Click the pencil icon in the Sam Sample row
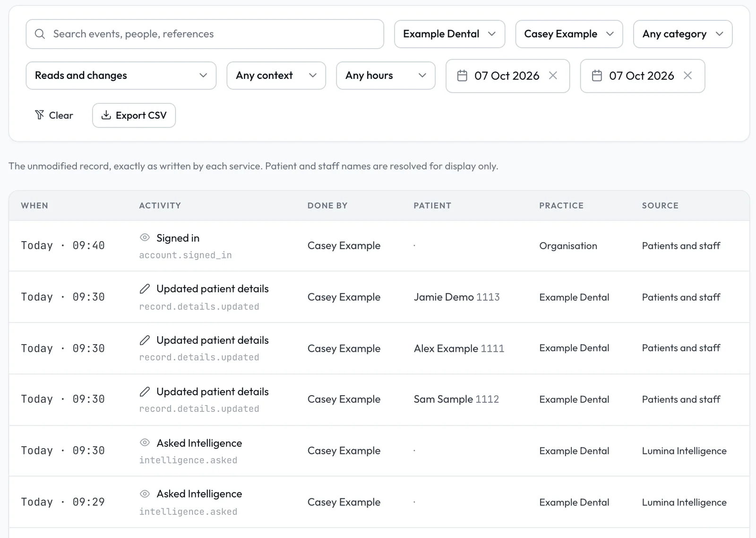Viewport: 756px width, 538px height. click(145, 391)
